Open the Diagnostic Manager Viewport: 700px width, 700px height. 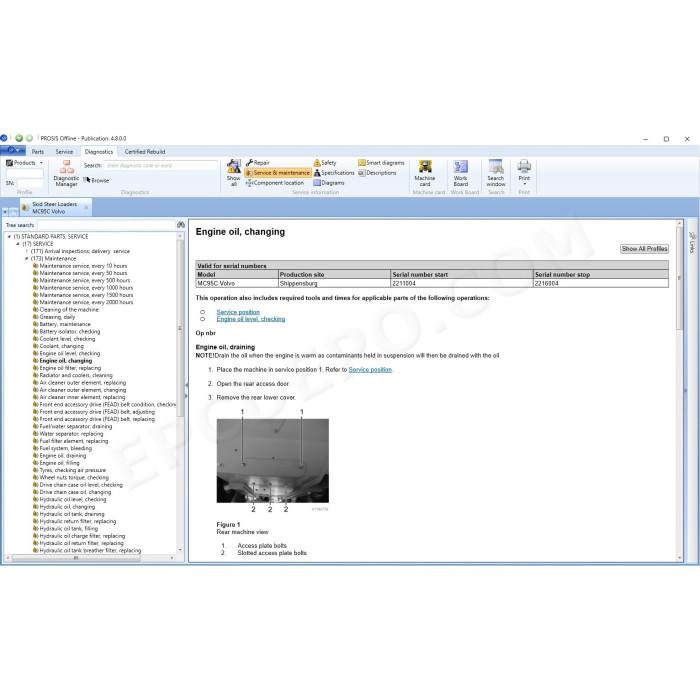tap(67, 173)
